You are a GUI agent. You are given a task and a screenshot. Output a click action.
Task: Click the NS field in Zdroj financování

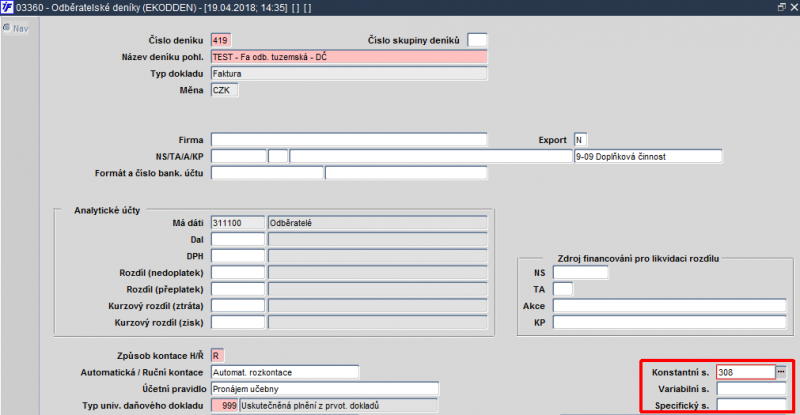(581, 273)
